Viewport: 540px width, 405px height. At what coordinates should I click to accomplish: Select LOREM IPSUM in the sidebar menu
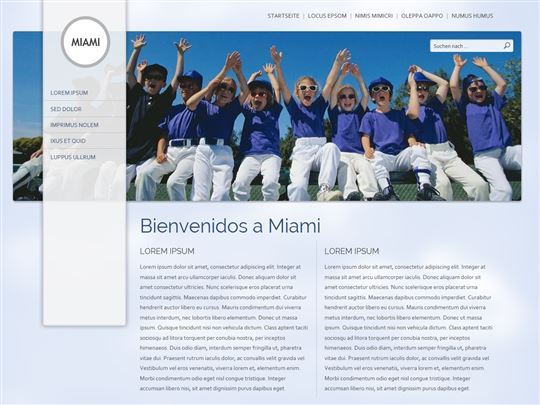point(69,93)
